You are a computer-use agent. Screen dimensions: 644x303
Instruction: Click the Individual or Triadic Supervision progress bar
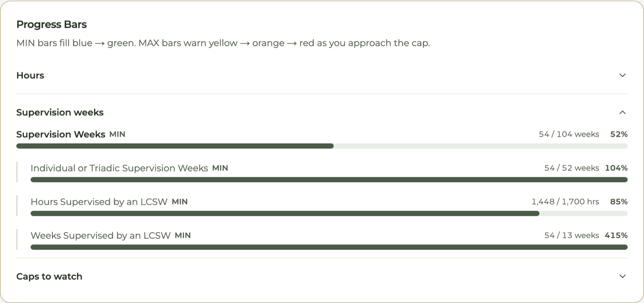329,180
